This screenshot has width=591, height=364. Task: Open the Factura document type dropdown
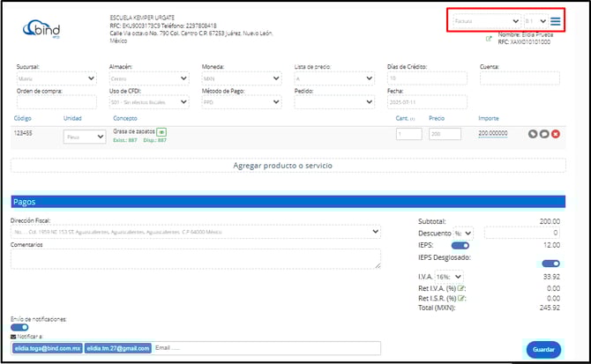[486, 21]
